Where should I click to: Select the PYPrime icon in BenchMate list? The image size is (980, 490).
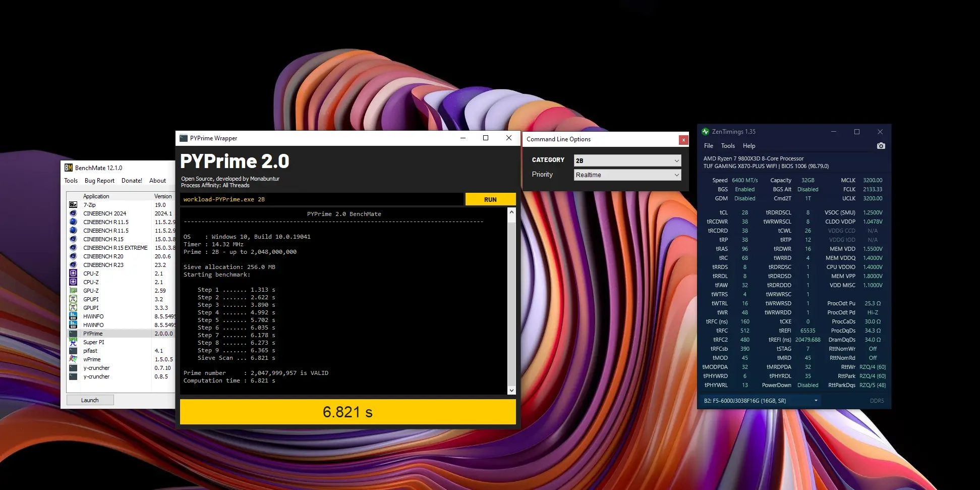73,334
